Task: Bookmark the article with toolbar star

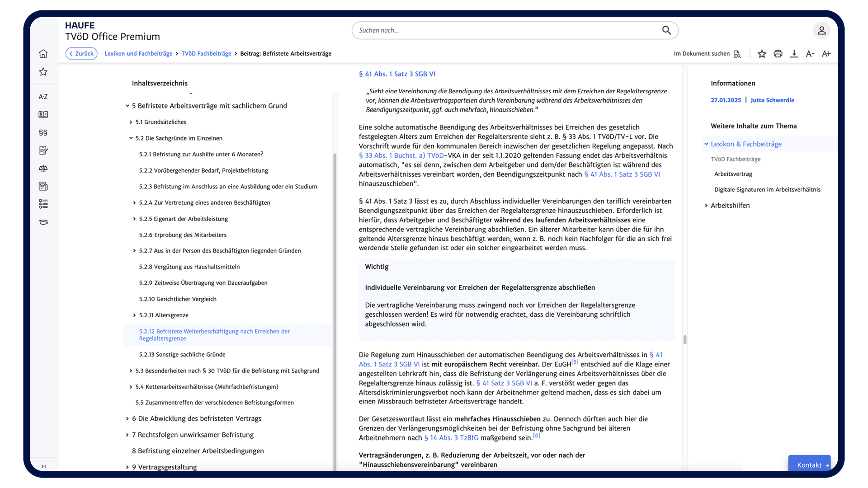Action: 762,54
